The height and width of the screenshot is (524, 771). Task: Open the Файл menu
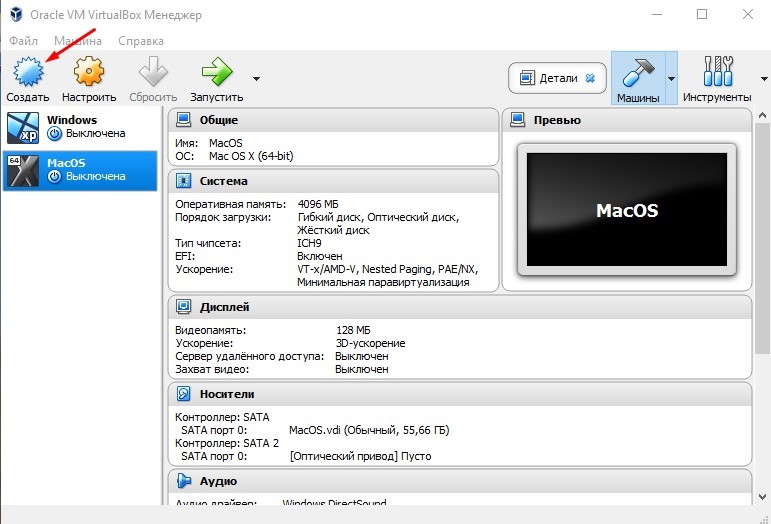tap(23, 41)
